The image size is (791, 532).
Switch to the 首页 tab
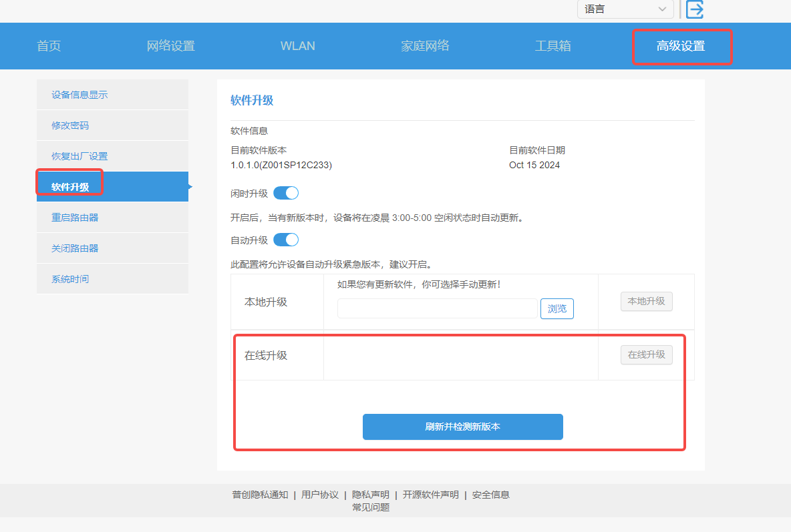click(48, 45)
